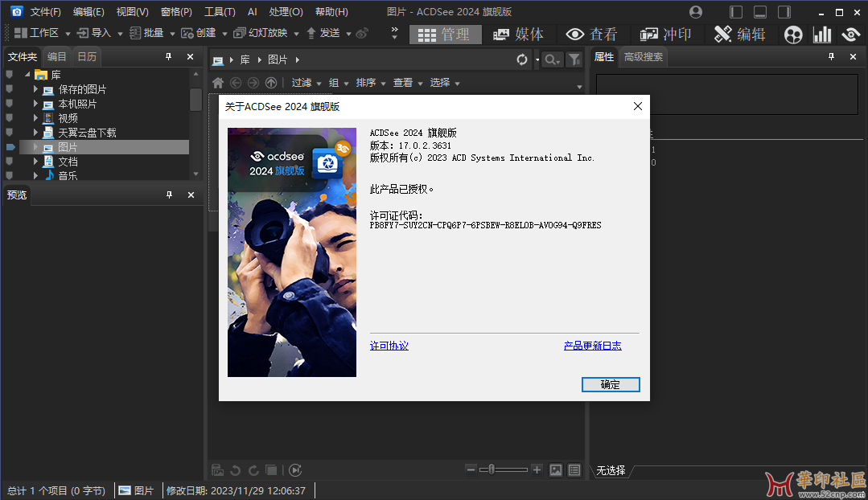Open the 选择 select dropdown
This screenshot has height=500, width=868.
point(445,83)
